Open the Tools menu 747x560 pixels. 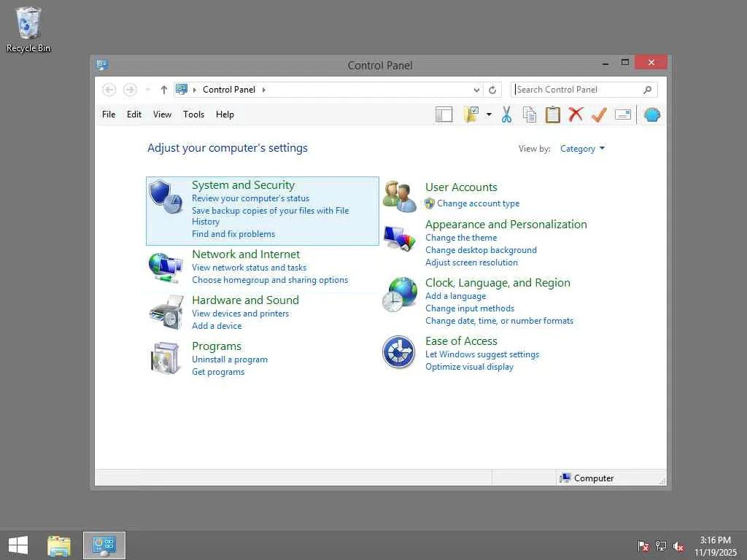pos(193,114)
